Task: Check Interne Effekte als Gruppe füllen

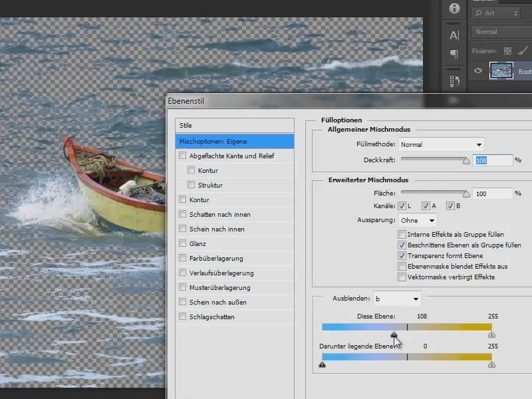Action: 402,234
